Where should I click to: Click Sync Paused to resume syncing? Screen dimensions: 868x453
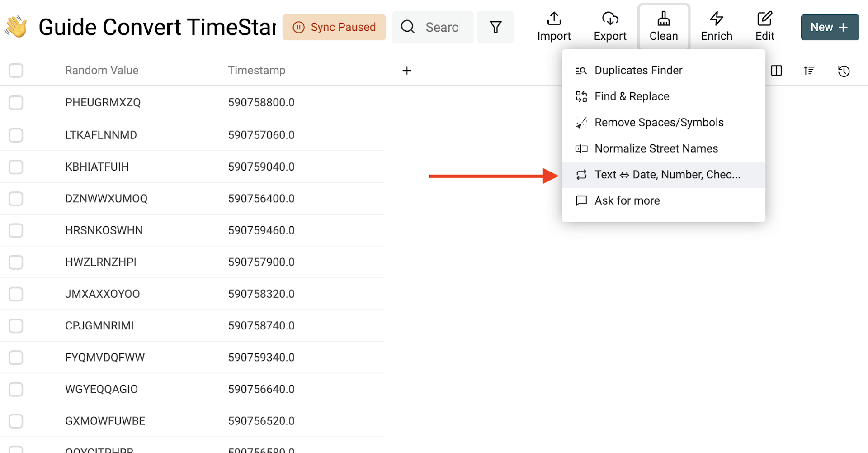(334, 27)
